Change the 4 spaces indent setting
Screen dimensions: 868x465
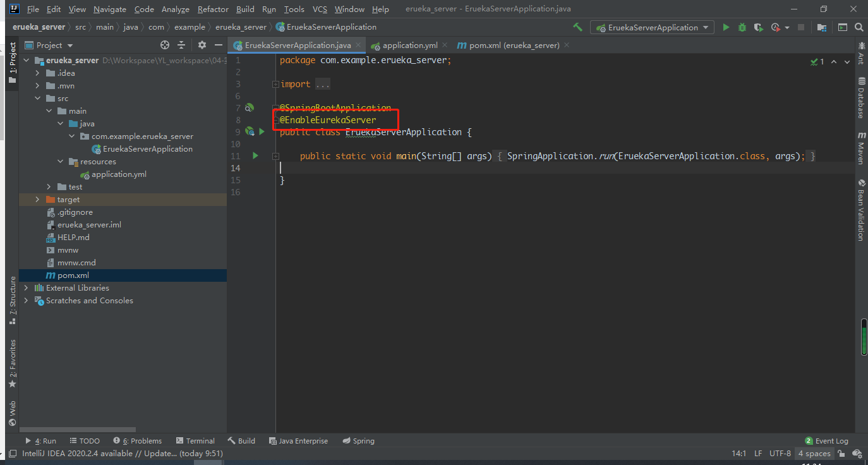[814, 454]
